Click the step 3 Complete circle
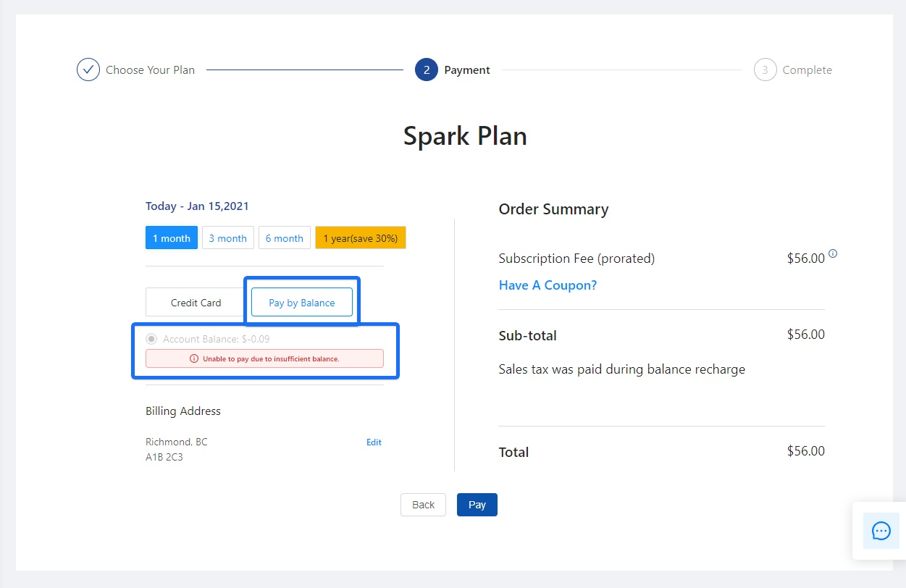Viewport: 906px width, 588px height. tap(765, 70)
